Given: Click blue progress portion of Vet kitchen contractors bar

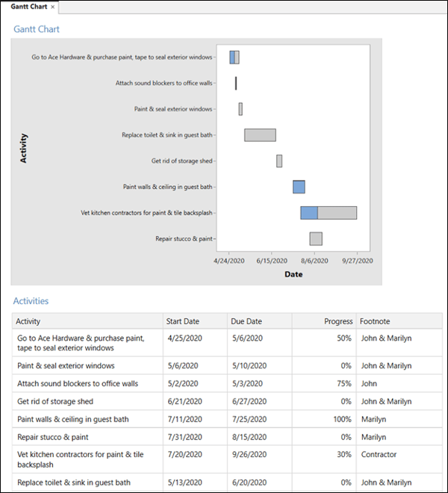Looking at the screenshot, I should tap(309, 213).
